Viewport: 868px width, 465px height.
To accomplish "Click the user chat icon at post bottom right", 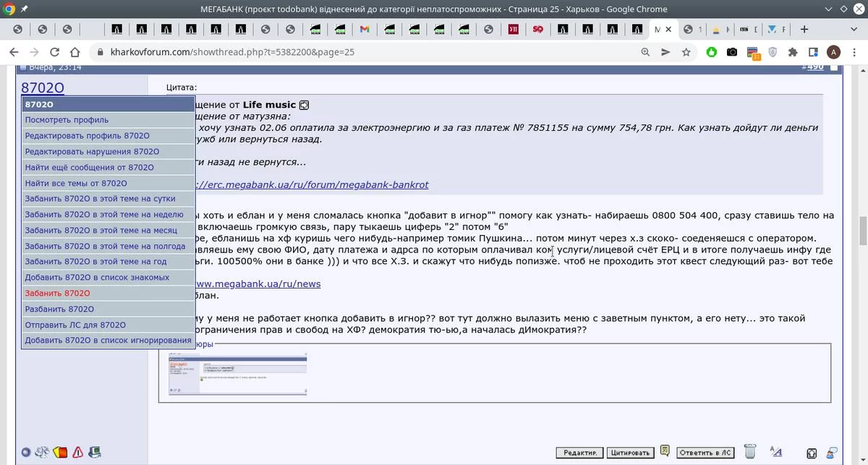I will pyautogui.click(x=833, y=453).
